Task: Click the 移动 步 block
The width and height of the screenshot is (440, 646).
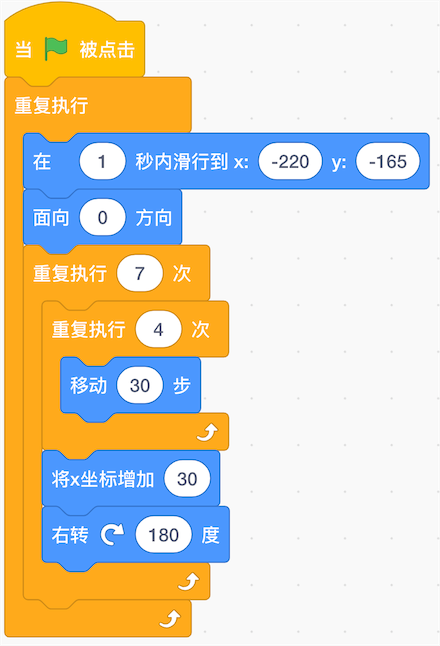Action: coord(130,385)
